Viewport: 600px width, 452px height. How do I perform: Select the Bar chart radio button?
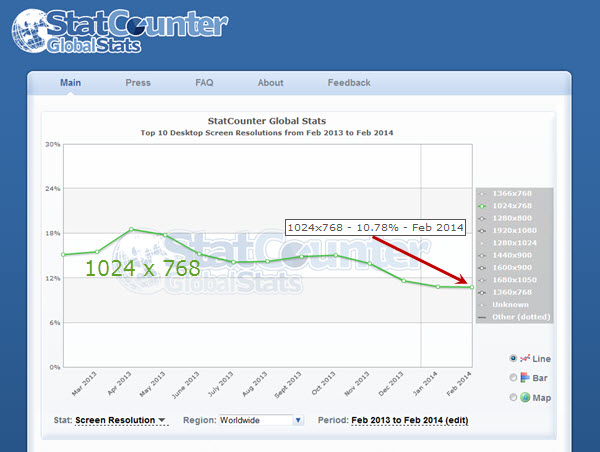[x=513, y=377]
